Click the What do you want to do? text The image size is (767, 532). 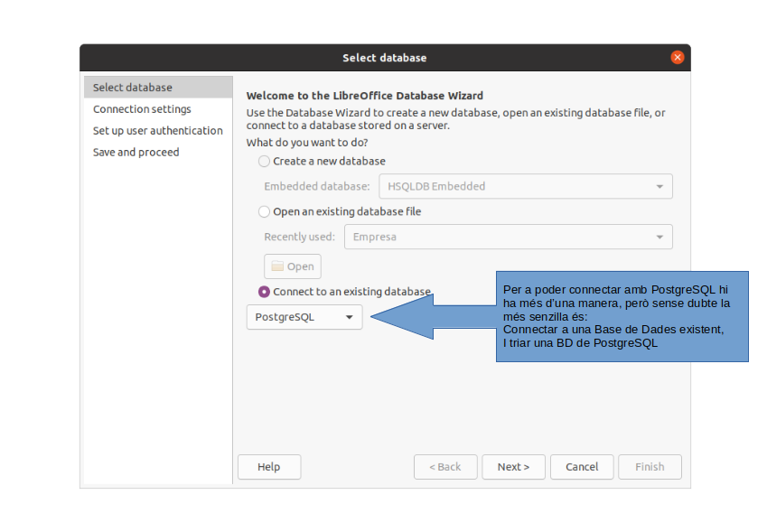click(307, 143)
